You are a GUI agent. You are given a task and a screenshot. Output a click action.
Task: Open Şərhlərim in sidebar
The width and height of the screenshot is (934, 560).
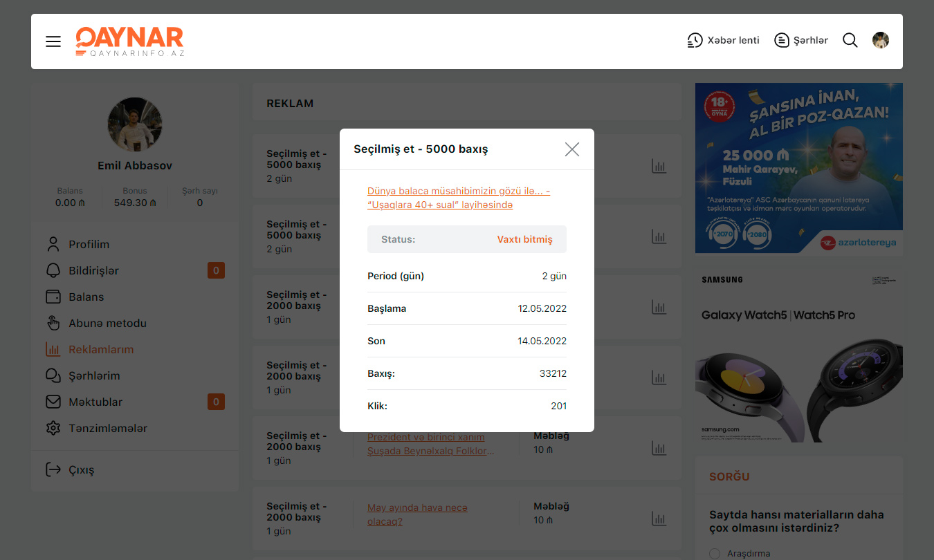(x=94, y=375)
